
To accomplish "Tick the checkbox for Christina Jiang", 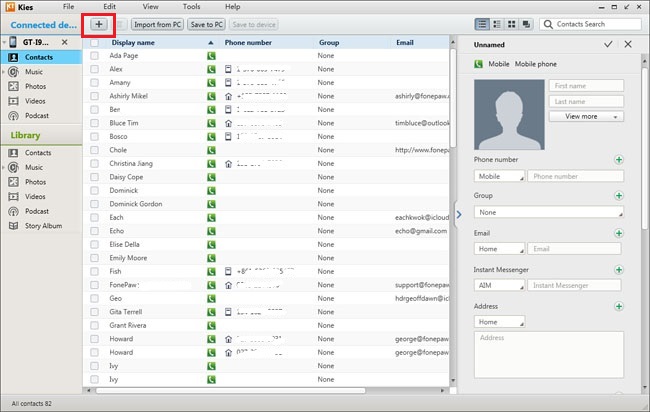I will click(x=95, y=163).
